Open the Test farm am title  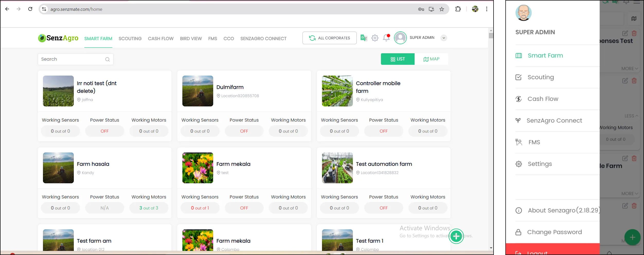(x=94, y=241)
